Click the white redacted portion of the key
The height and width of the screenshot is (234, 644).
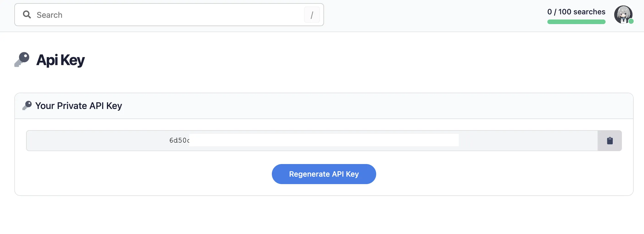324,140
